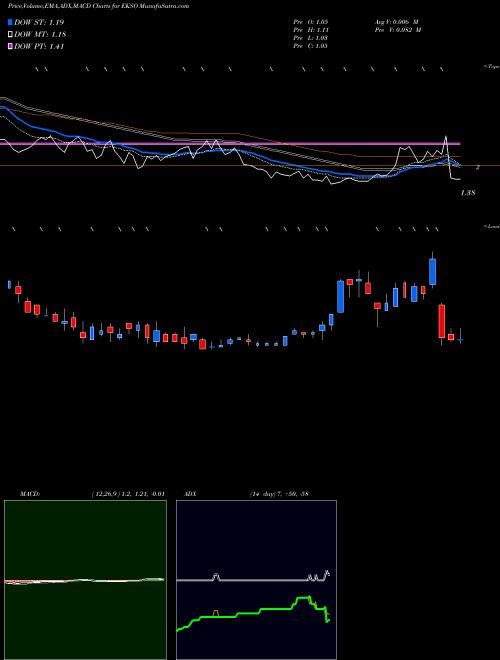Click the large red candlestick after the peak
500x660 pixels.
tap(441, 321)
